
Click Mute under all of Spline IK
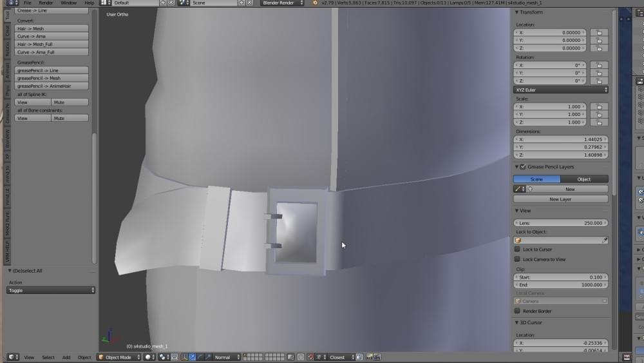pos(70,102)
